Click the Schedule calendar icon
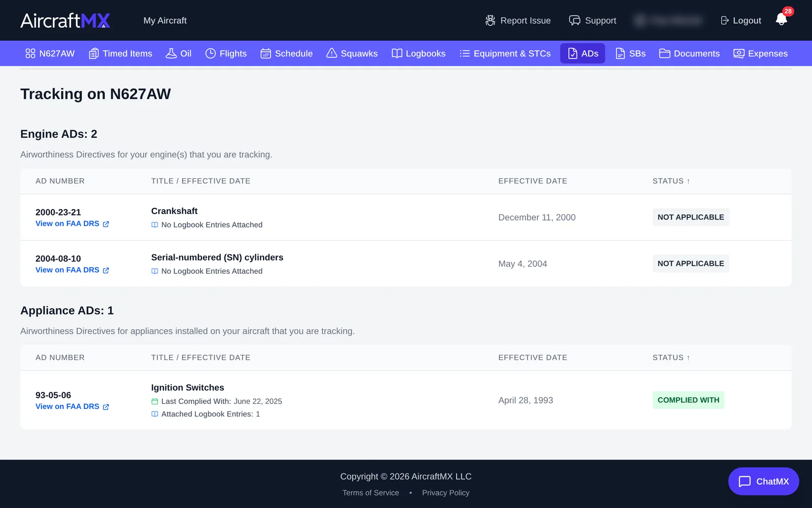Screen dimensions: 812x508 [x=266, y=53]
